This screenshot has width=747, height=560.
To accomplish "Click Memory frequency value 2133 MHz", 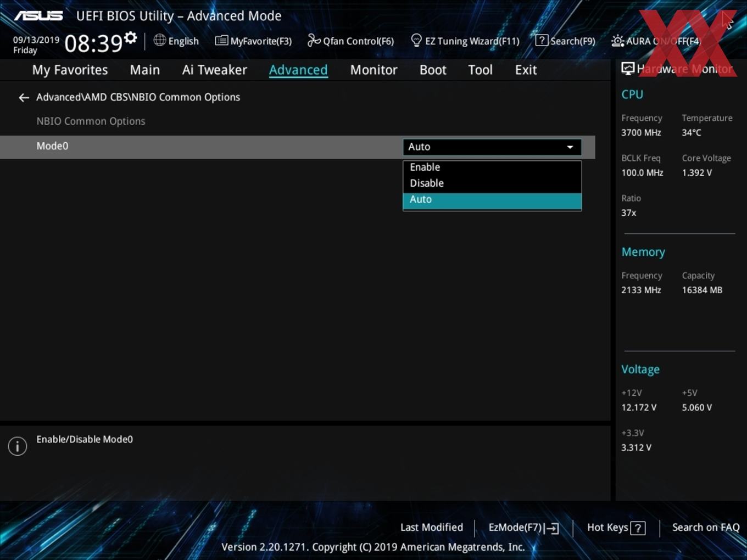I will [641, 290].
